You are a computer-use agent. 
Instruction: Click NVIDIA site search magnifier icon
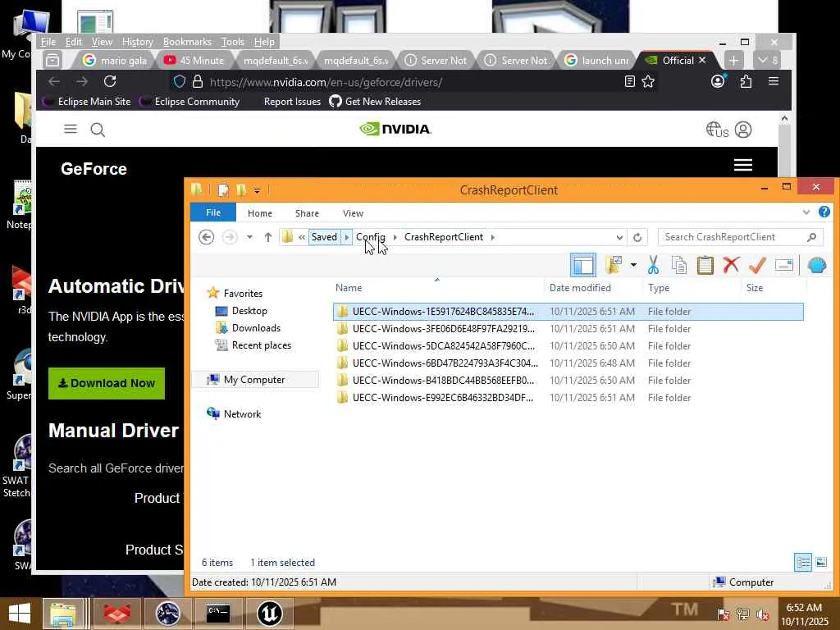click(x=98, y=130)
